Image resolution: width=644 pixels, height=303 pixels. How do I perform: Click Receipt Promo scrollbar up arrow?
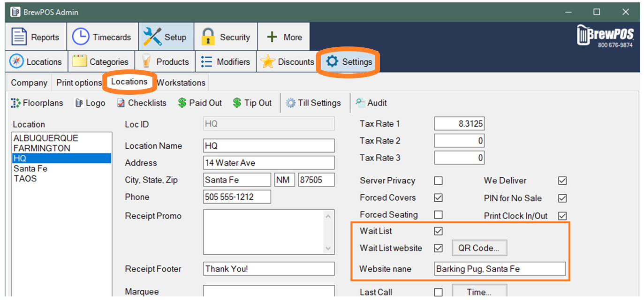click(x=328, y=216)
